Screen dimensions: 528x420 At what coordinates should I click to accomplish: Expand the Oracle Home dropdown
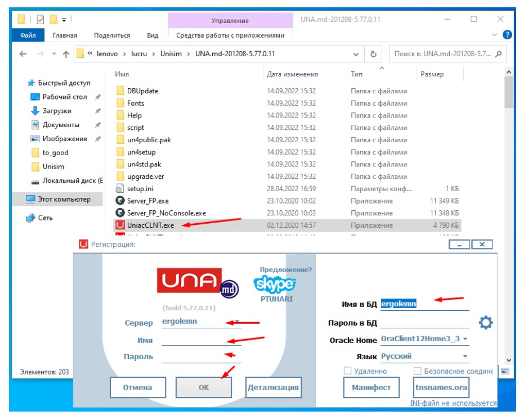click(465, 339)
